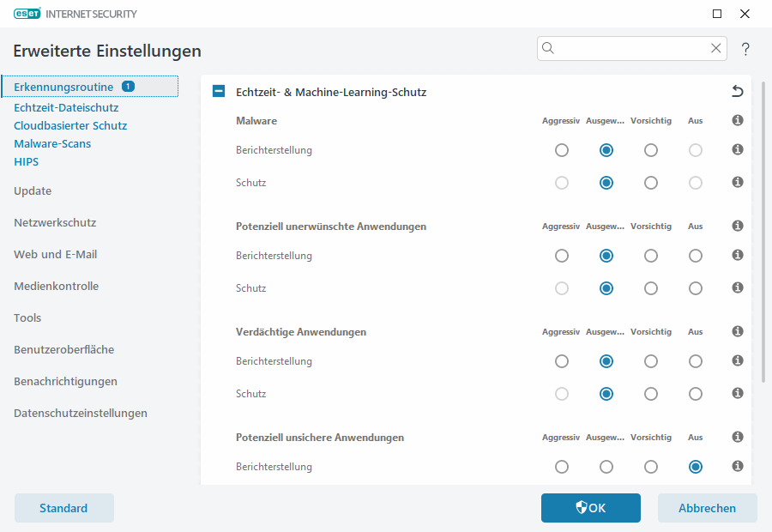Image resolution: width=772 pixels, height=532 pixels.
Task: Cancel changes with the Abbrechen button
Action: point(707,507)
